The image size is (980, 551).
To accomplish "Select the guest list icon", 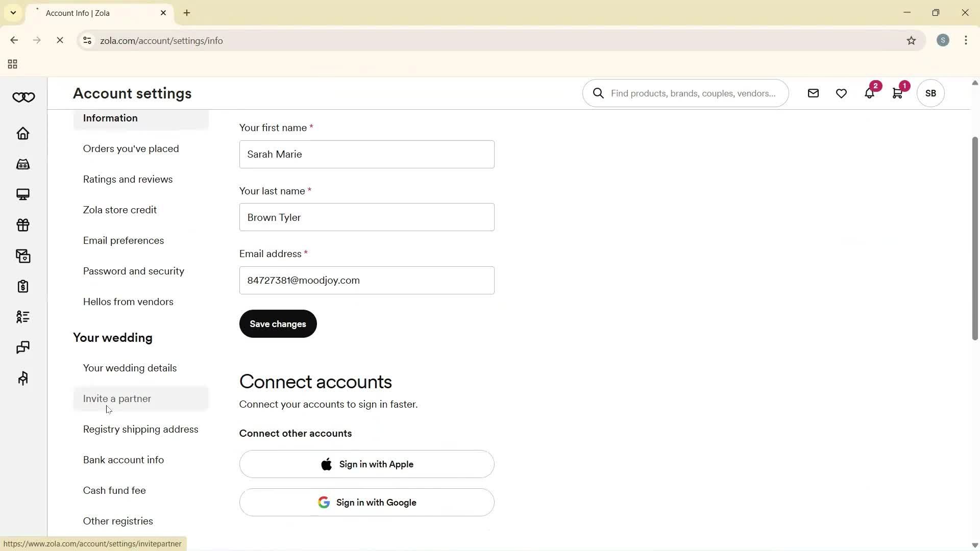I will pyautogui.click(x=23, y=317).
